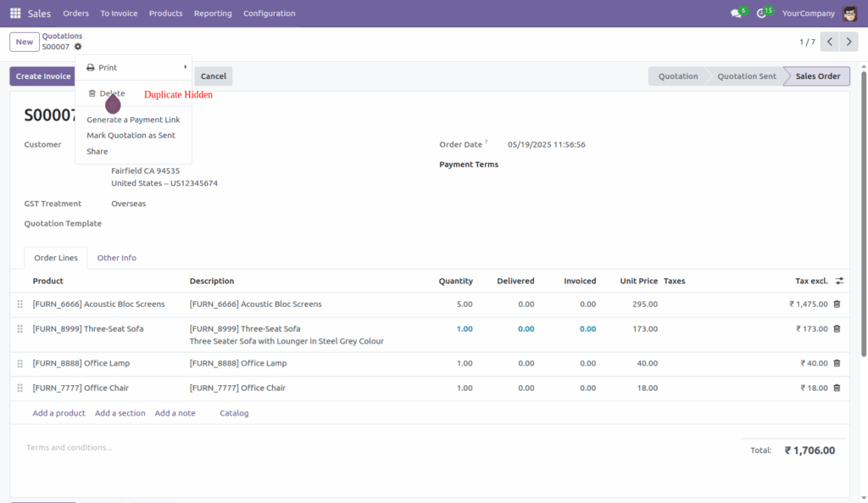Click the drag handle beside Acoustic Bloc Screens
This screenshot has width=868, height=503.
coord(19,304)
